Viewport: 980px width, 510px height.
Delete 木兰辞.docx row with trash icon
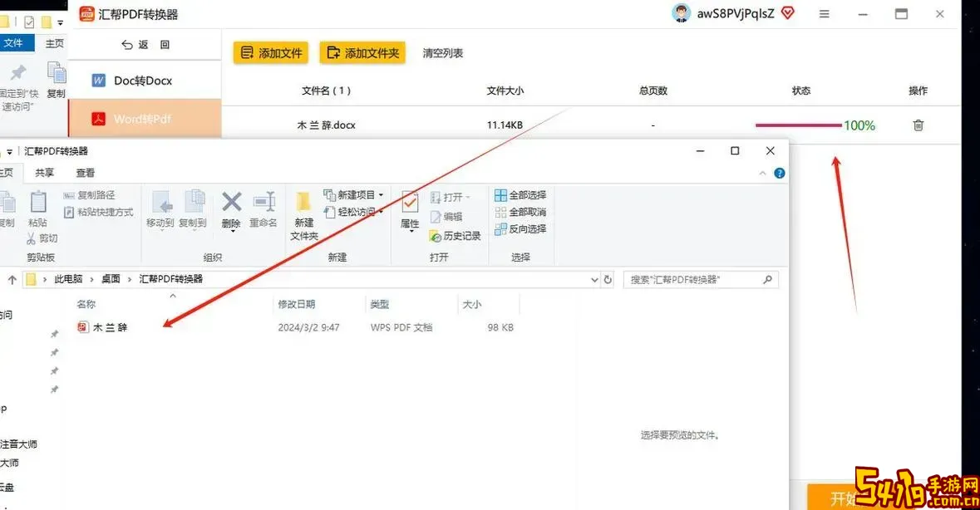[x=918, y=125]
